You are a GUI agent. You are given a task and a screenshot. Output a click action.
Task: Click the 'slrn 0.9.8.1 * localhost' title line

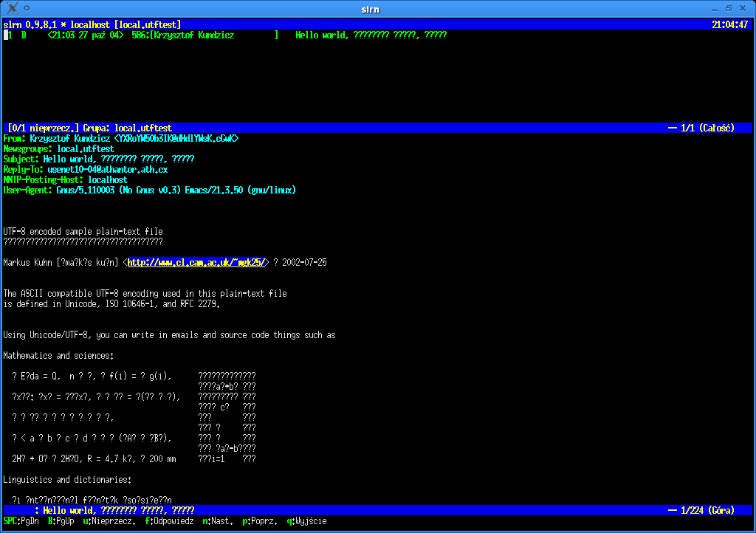92,24
